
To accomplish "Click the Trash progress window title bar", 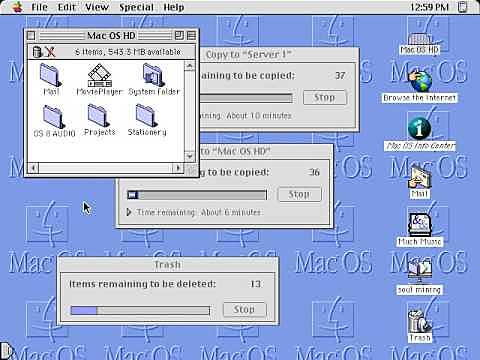I will [167, 264].
